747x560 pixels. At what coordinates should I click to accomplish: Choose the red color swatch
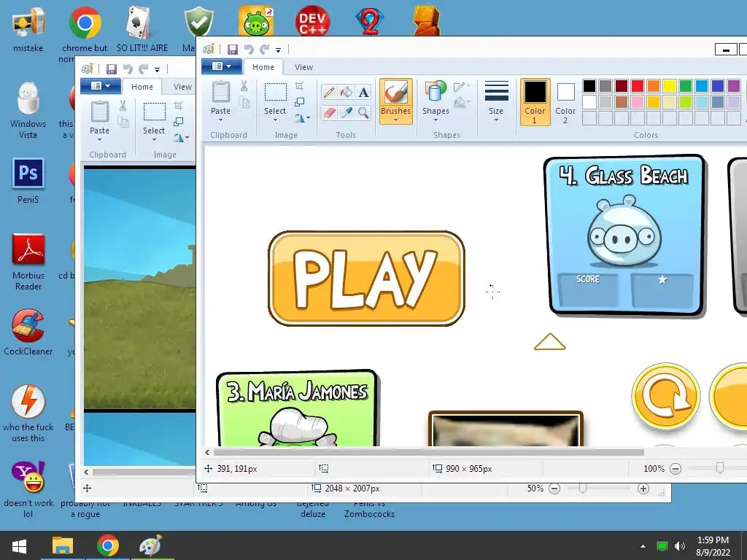[637, 86]
